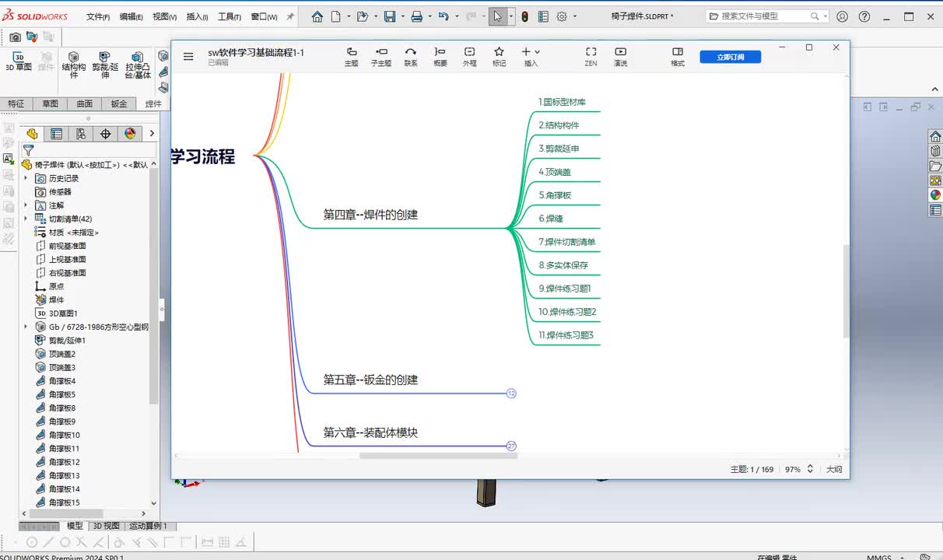Add a 主题 topic in mind map
The image size is (943, 560).
coord(352,57)
